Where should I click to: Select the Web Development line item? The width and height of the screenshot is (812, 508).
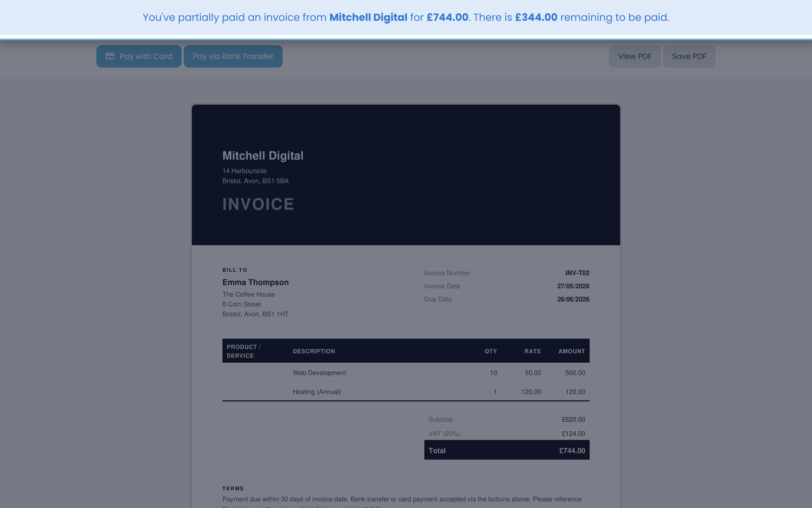coord(319,373)
